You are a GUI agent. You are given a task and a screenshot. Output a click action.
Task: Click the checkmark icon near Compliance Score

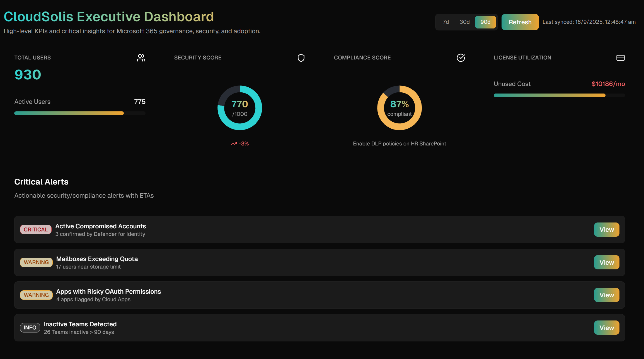point(461,58)
